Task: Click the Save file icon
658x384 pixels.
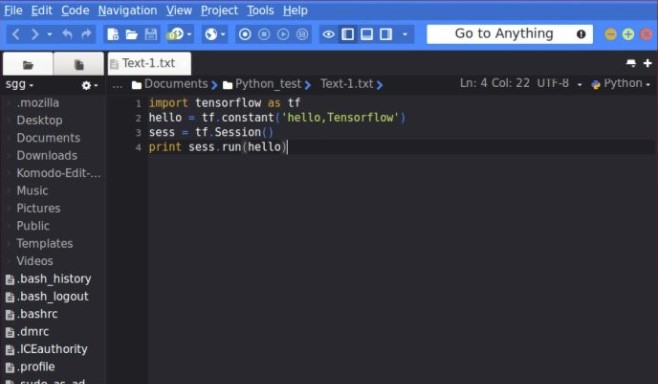Action: coord(151,34)
